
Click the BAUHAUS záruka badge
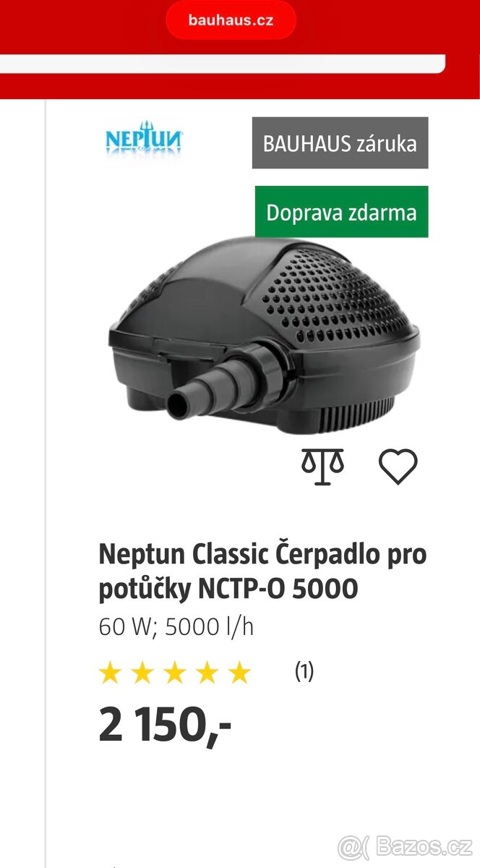point(340,143)
